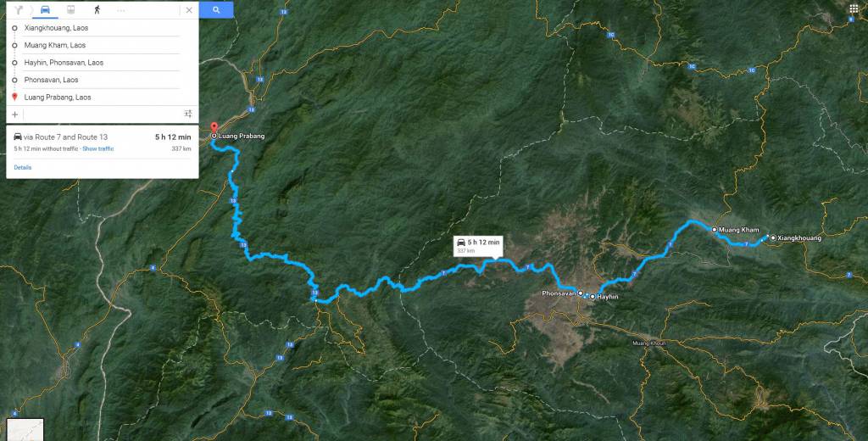The width and height of the screenshot is (868, 441).
Task: Click the Xiangkhouang, Laos waypoint field
Action: pyautogui.click(x=102, y=28)
